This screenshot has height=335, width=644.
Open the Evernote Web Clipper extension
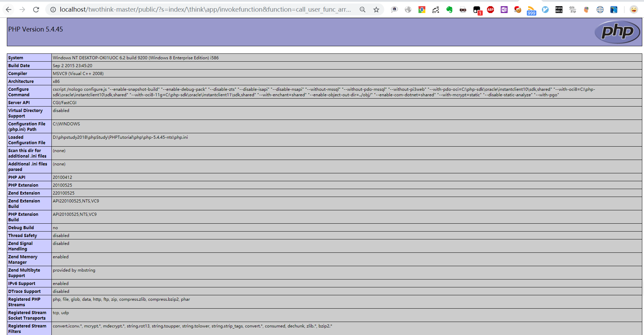pos(450,9)
